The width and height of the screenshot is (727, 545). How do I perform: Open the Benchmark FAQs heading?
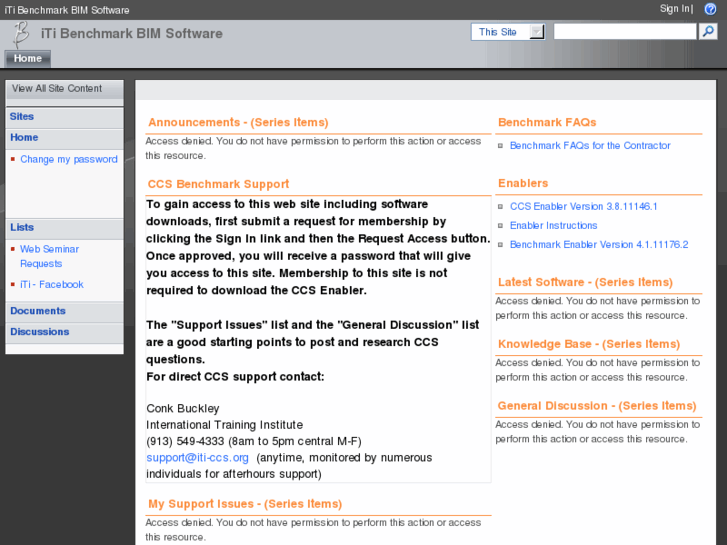[x=547, y=122]
